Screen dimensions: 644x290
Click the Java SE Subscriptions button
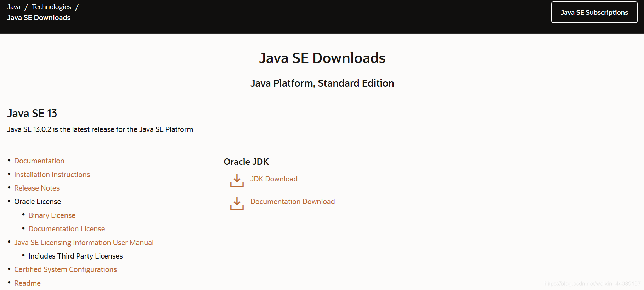pyautogui.click(x=594, y=12)
